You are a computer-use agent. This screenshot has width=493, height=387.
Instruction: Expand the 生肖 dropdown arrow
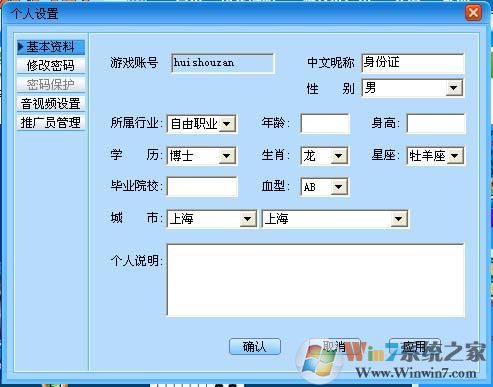tap(339, 156)
